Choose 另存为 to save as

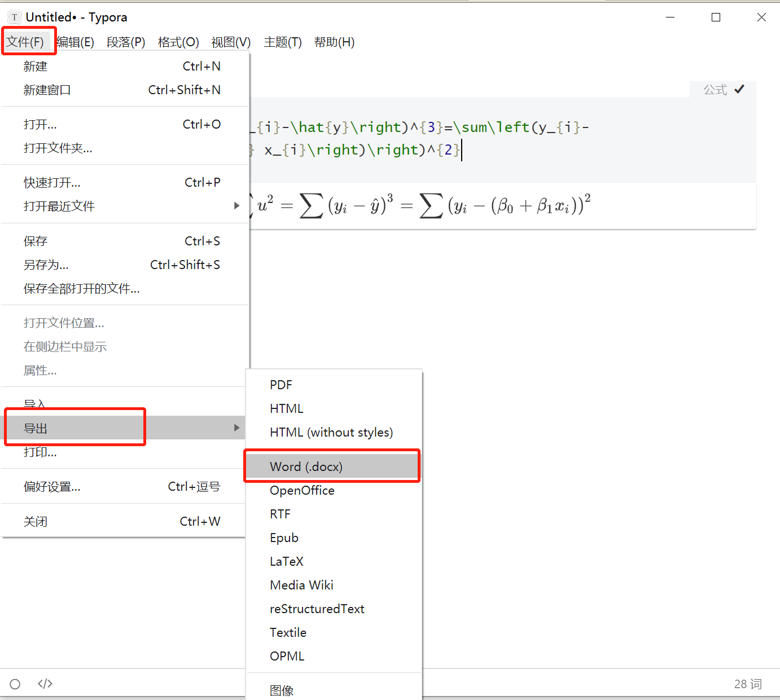pos(45,265)
